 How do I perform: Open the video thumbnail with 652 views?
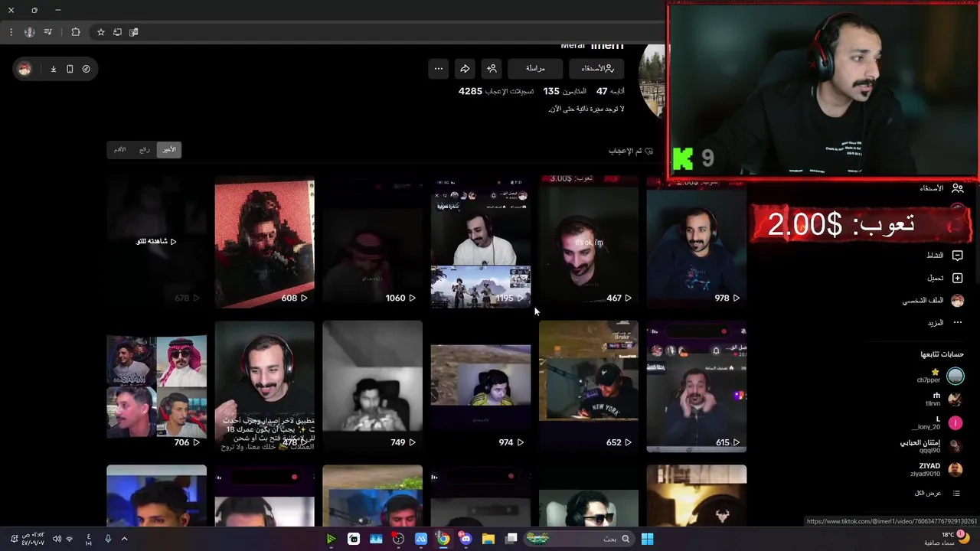588,386
